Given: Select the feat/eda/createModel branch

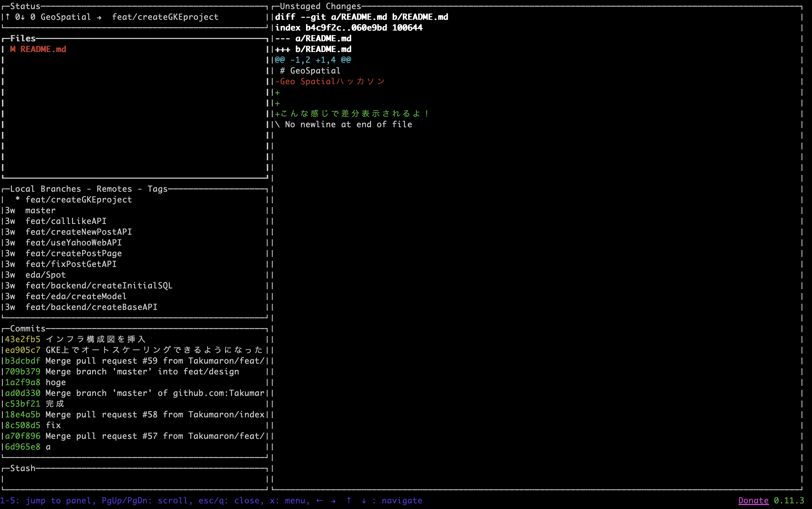Looking at the screenshot, I should tap(135, 296).
